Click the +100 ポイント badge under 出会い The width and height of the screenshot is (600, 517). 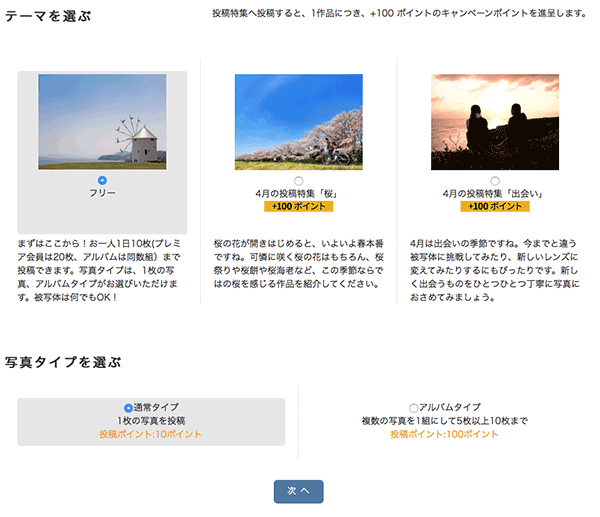point(495,207)
